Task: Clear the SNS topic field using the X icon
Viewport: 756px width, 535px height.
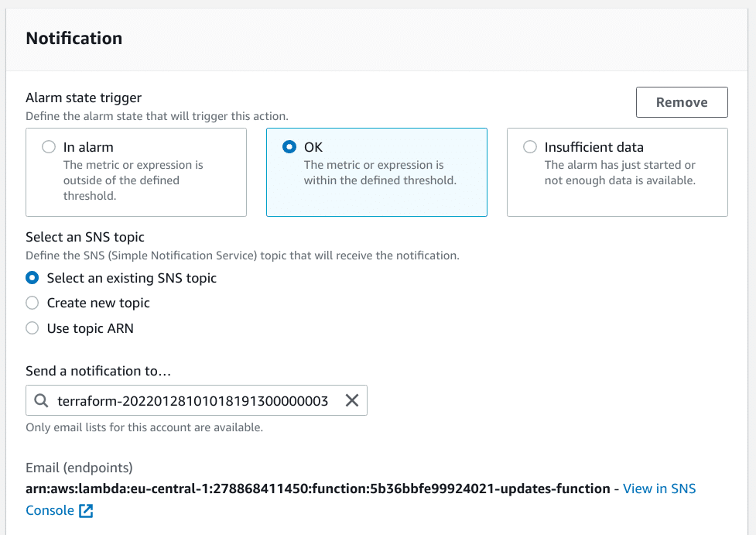Action: [352, 400]
